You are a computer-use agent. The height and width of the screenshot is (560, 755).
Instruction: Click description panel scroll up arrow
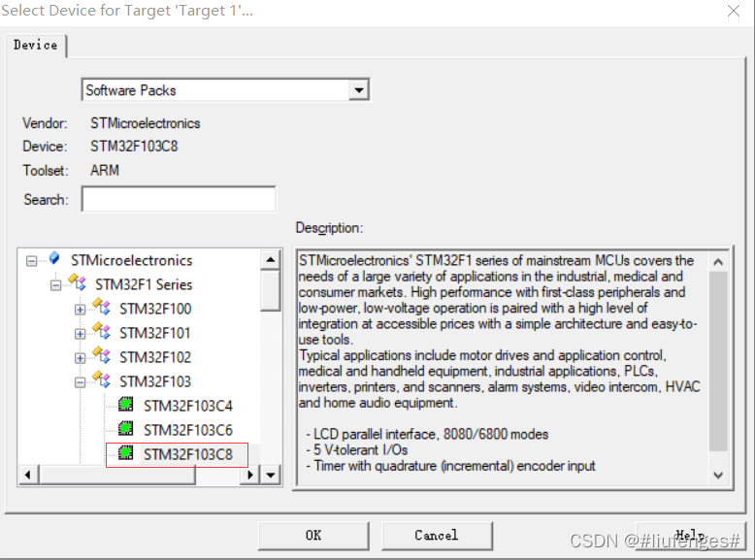coord(718,262)
